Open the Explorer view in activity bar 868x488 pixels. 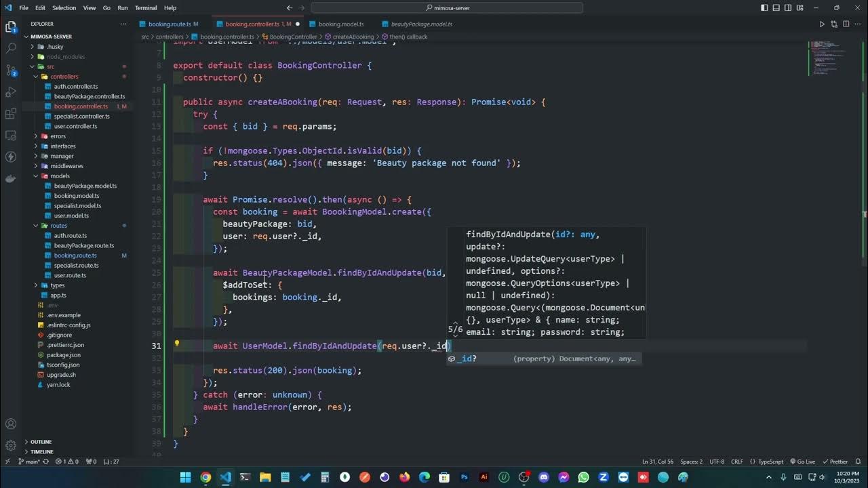click(11, 27)
